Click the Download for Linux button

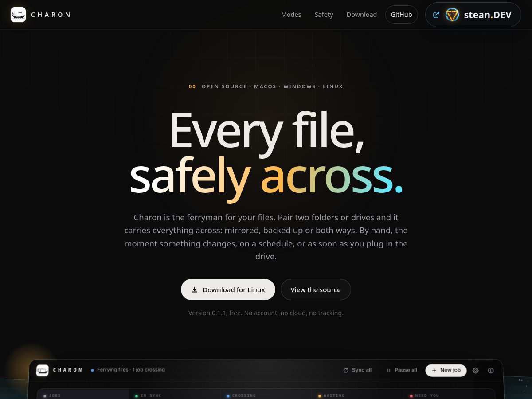pyautogui.click(x=228, y=289)
